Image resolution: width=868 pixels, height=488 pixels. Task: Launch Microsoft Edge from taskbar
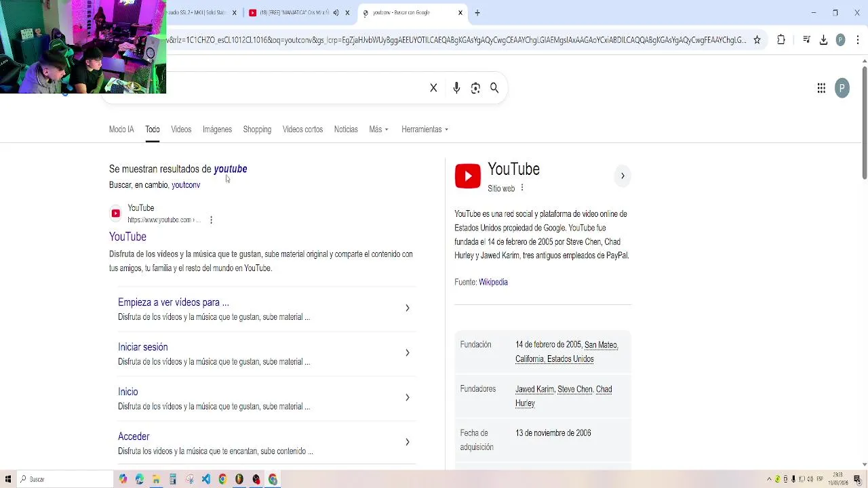click(139, 479)
